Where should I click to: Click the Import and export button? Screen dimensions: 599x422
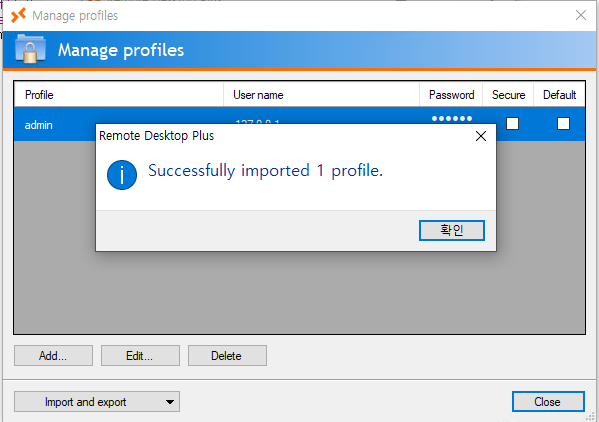click(97, 401)
